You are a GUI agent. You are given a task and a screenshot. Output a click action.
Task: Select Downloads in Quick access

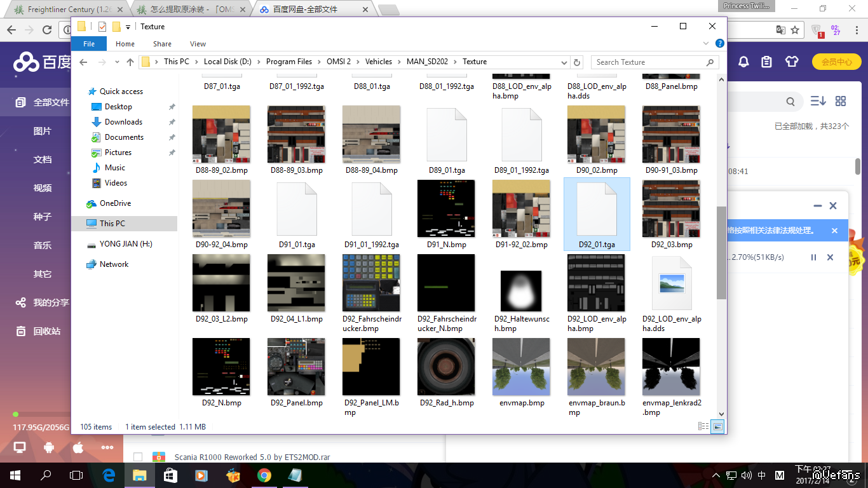coord(123,122)
